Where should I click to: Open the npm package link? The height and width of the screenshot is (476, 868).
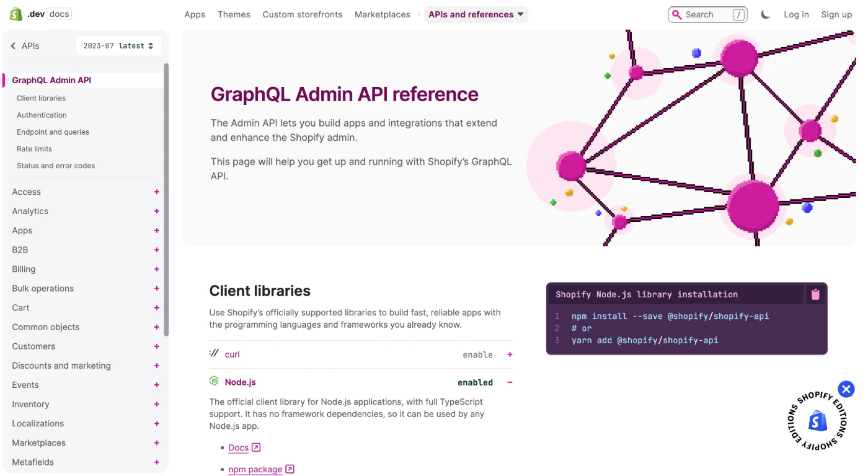coord(261,469)
